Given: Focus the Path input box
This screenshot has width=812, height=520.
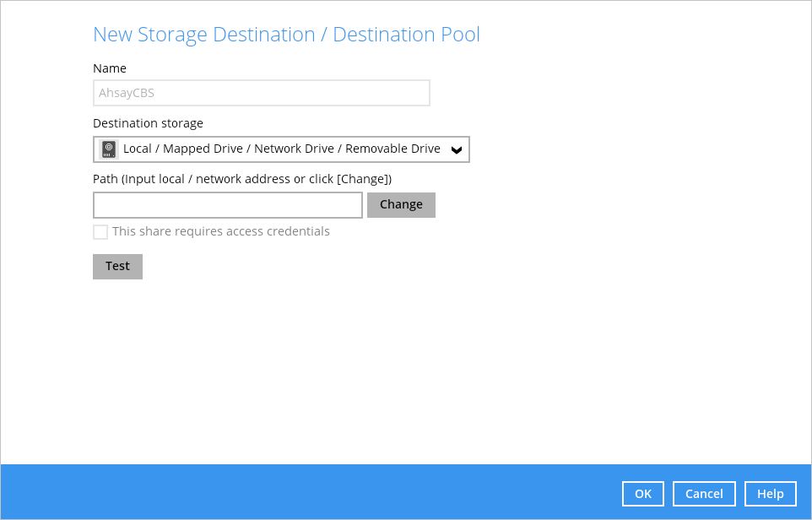Looking at the screenshot, I should (228, 205).
